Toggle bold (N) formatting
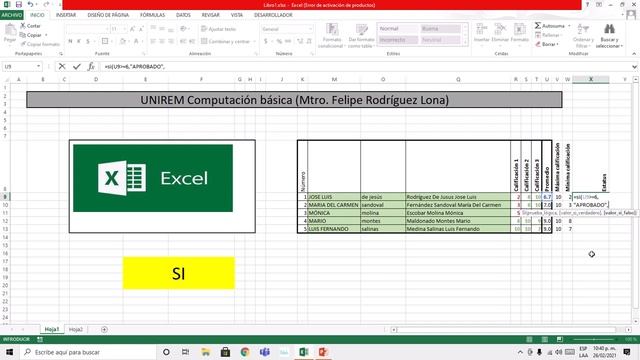Viewport: 640px width, 360px height. pos(70,41)
